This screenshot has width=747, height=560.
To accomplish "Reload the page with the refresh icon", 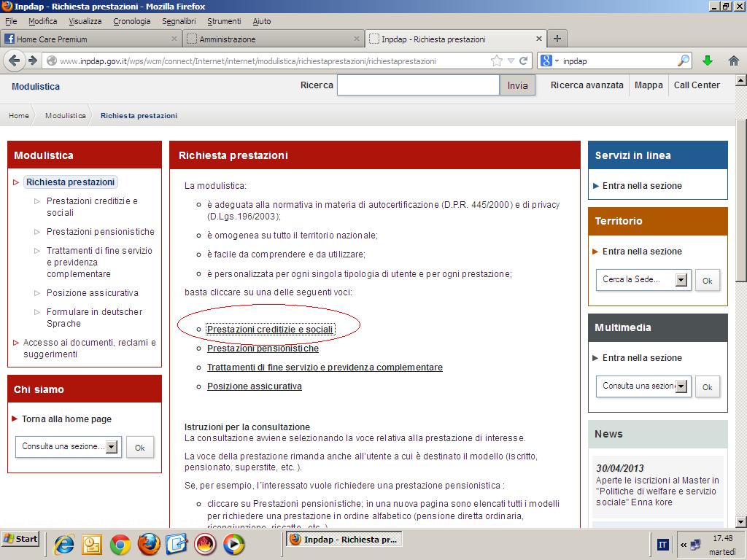I will (x=523, y=61).
